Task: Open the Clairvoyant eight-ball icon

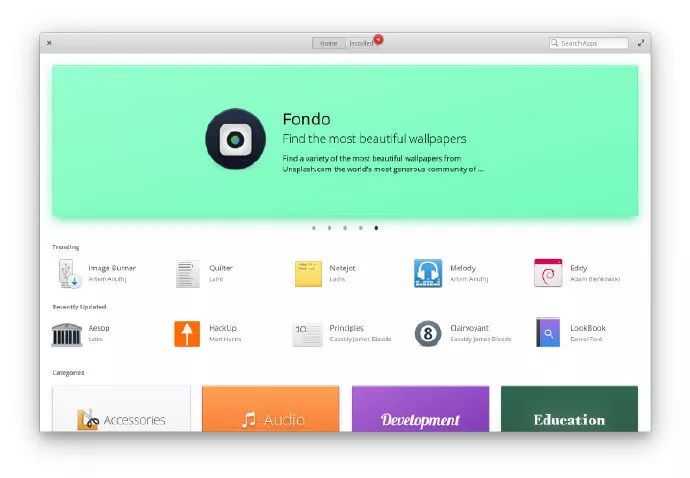Action: tap(428, 334)
